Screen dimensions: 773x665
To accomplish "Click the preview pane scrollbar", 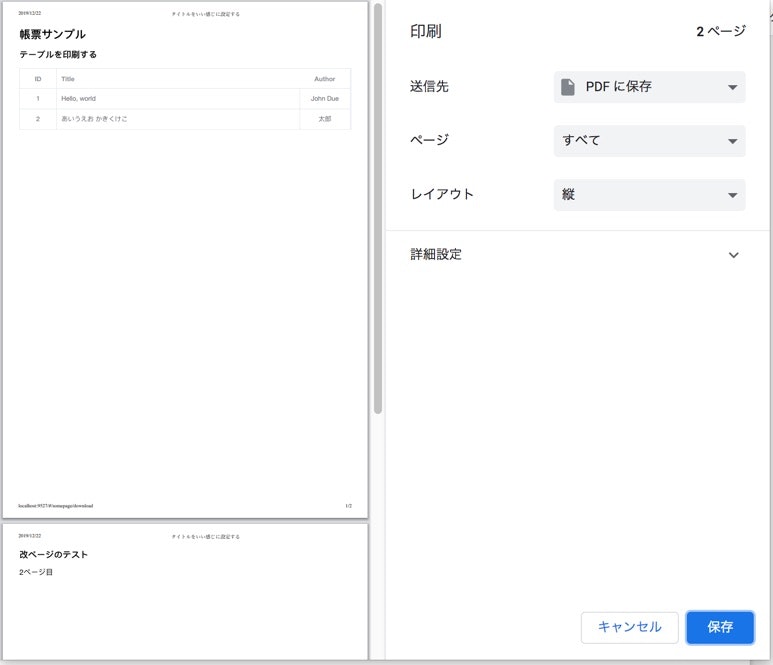I will coord(378,209).
